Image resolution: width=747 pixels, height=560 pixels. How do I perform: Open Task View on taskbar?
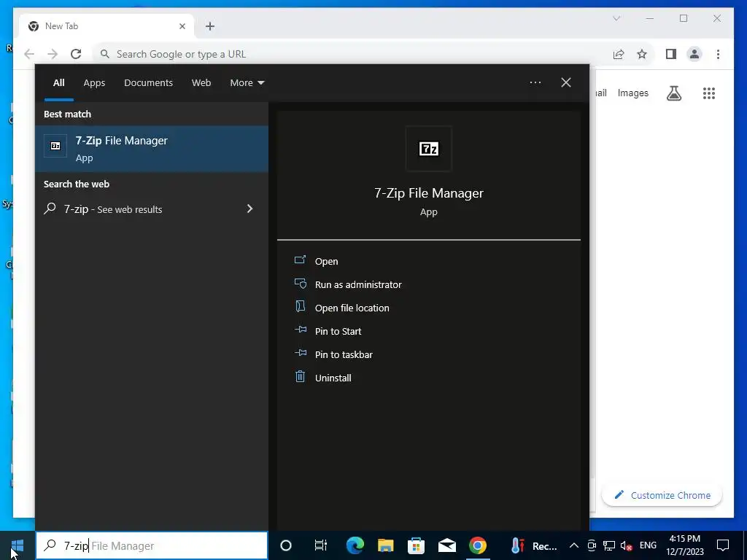click(321, 545)
